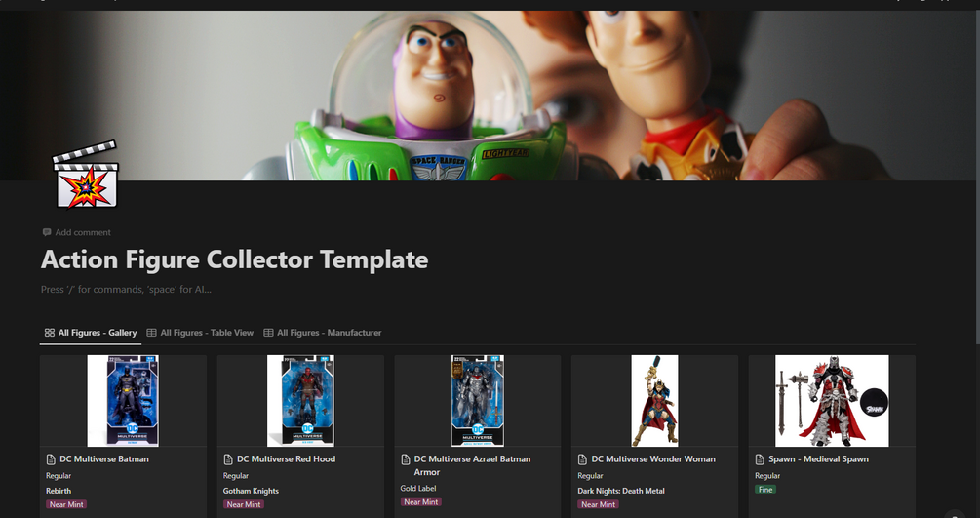Screen dimensions: 980x518
Task: Click Regular text on Red Hood card
Action: 236,476
